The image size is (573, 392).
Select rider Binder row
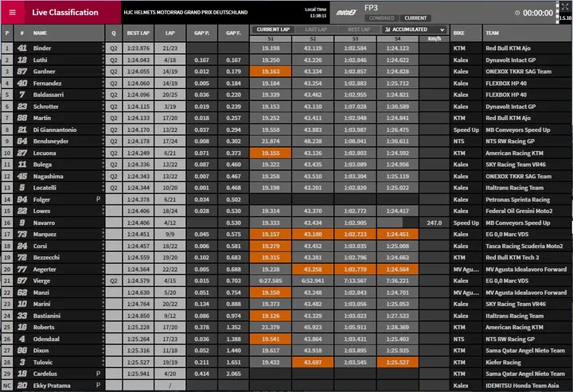point(286,49)
